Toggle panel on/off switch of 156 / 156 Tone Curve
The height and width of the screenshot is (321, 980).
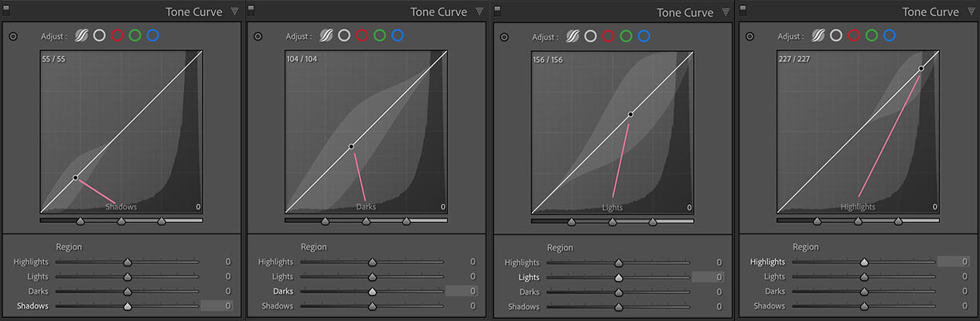point(497,11)
